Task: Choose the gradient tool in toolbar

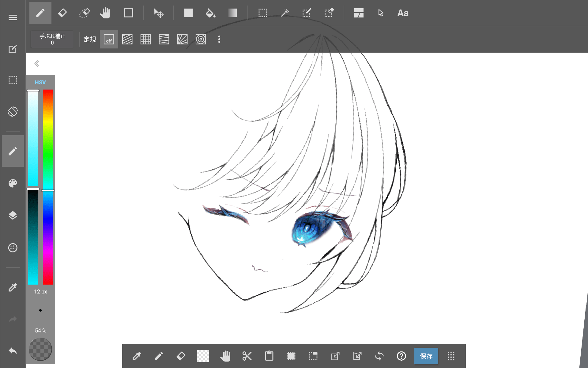Action: [232, 13]
